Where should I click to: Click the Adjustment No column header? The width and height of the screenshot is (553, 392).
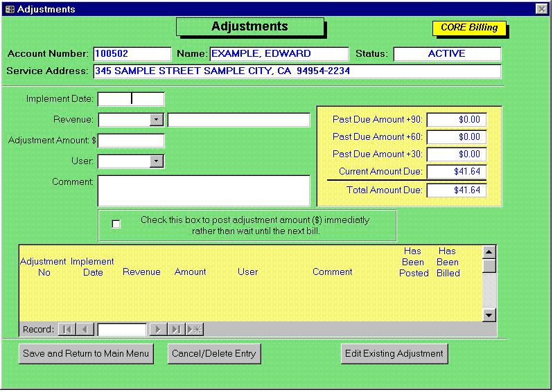point(44,267)
